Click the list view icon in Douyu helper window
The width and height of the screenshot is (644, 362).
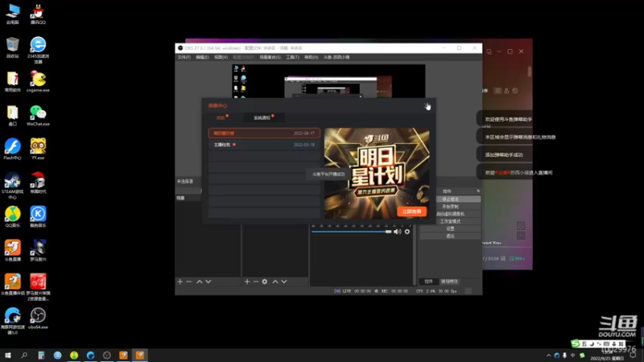497,91
